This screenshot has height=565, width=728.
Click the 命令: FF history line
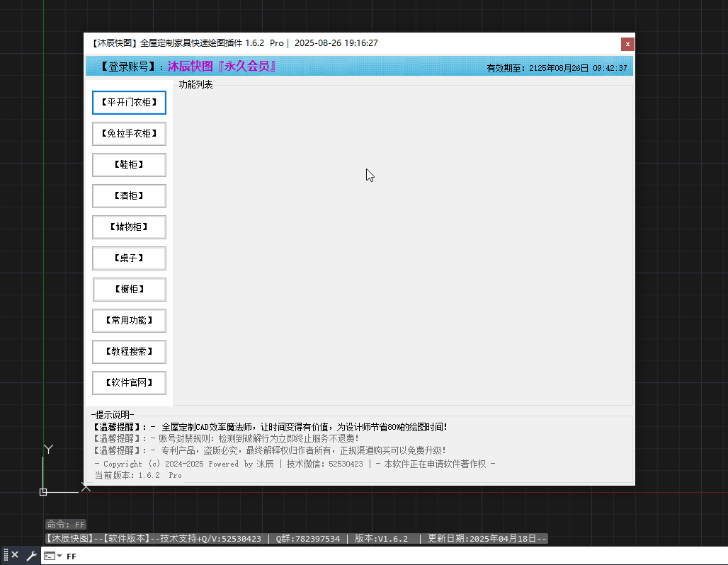point(65,525)
